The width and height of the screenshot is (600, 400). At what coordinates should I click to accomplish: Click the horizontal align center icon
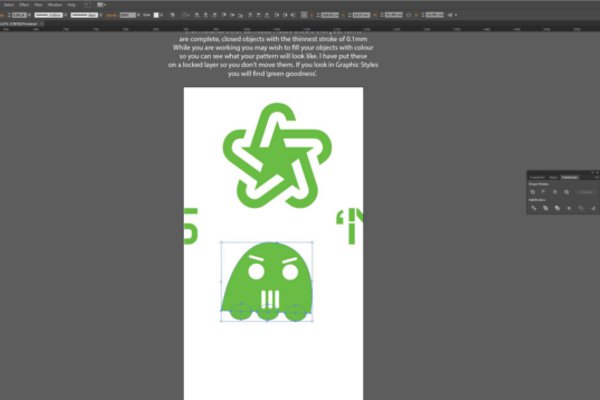[x=205, y=15]
